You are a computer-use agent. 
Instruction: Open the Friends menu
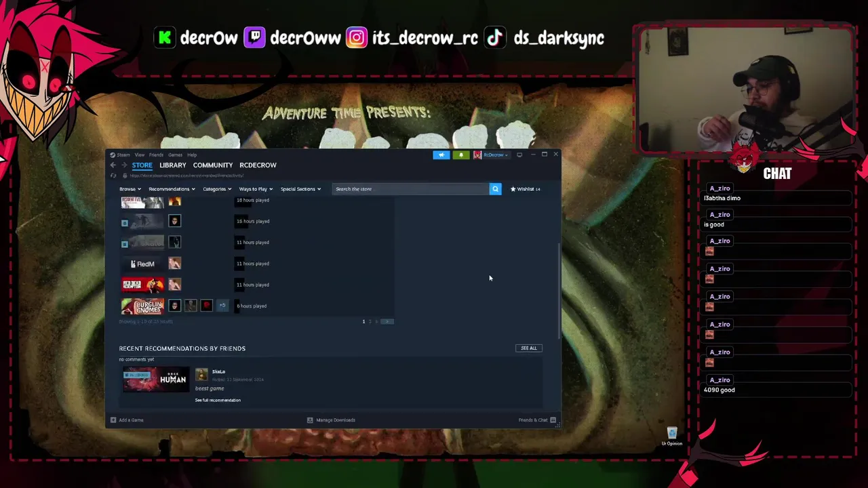(x=156, y=155)
